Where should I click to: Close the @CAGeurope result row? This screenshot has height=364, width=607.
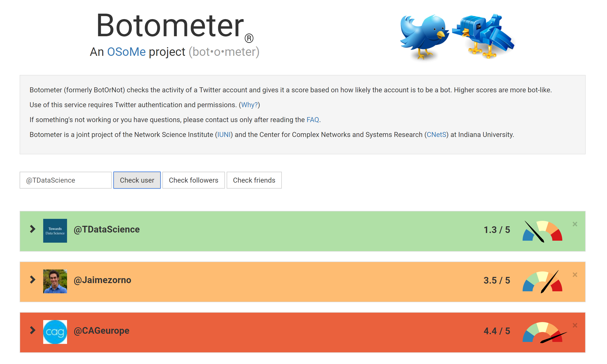tap(575, 325)
